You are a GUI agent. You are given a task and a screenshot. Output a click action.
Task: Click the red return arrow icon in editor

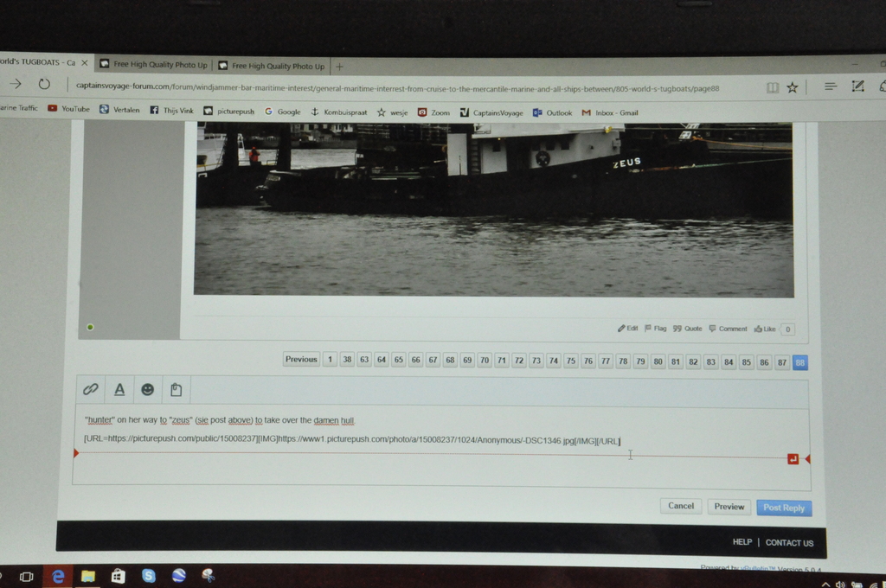click(793, 458)
